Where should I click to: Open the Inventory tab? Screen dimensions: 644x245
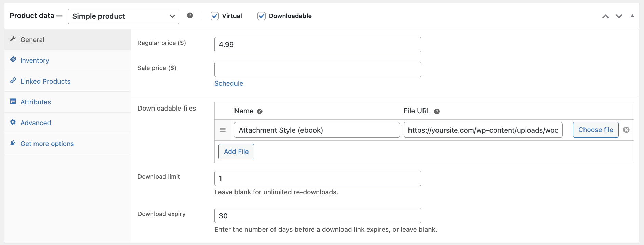click(35, 60)
